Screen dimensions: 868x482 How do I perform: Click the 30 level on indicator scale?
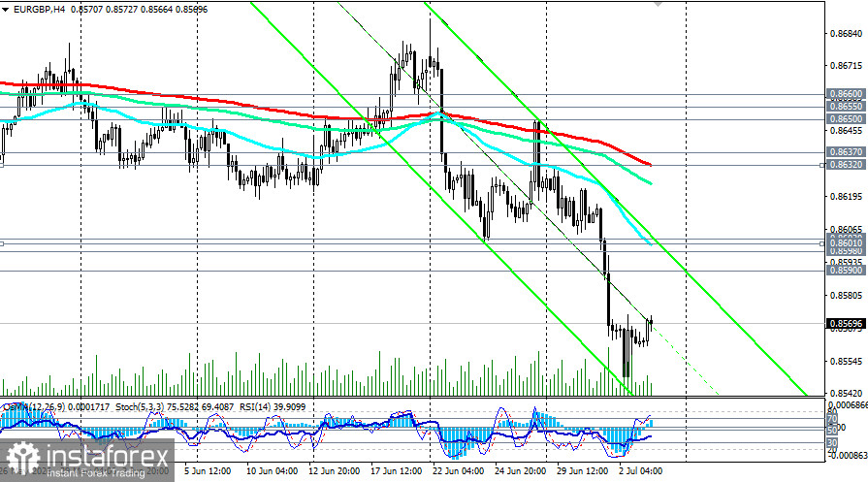(x=832, y=442)
